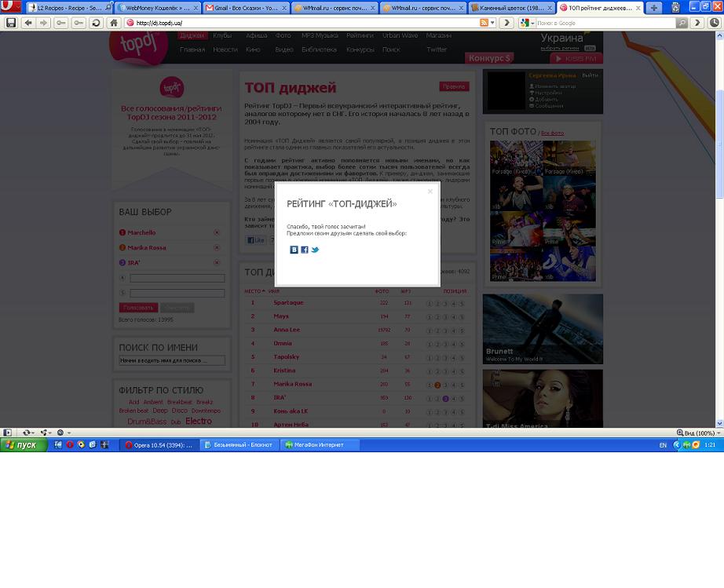Switch to WebMoney Кошелёк tab
The image size is (724, 588).
158,8
